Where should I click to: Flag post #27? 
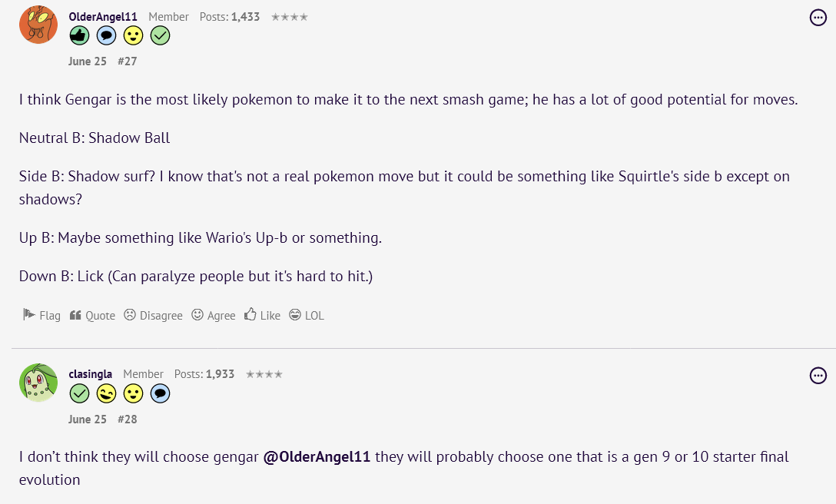(41, 315)
